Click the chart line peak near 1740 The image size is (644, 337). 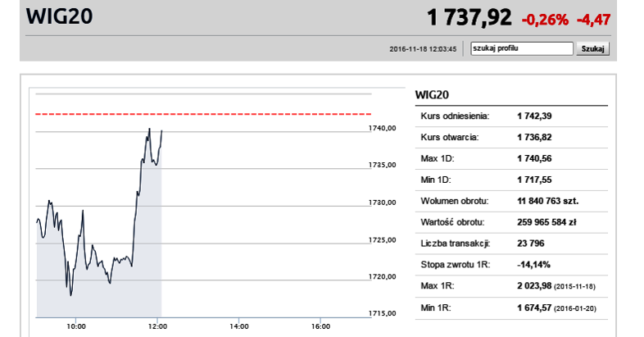pyautogui.click(x=149, y=129)
